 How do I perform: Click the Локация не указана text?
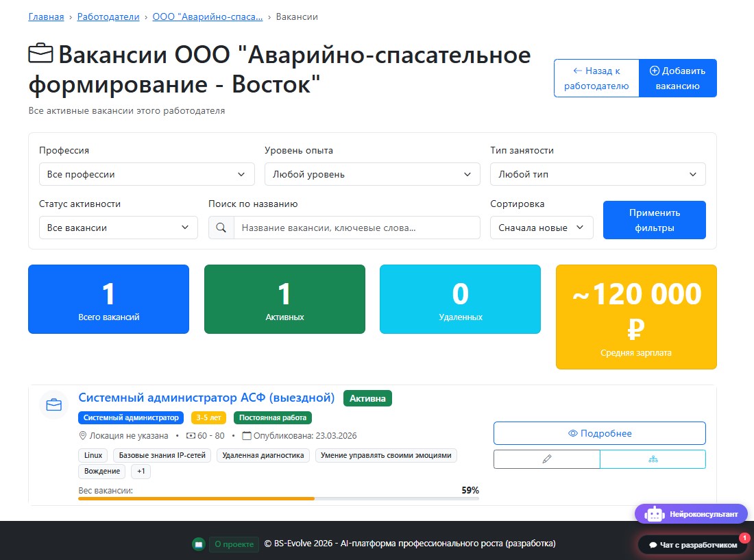click(129, 435)
